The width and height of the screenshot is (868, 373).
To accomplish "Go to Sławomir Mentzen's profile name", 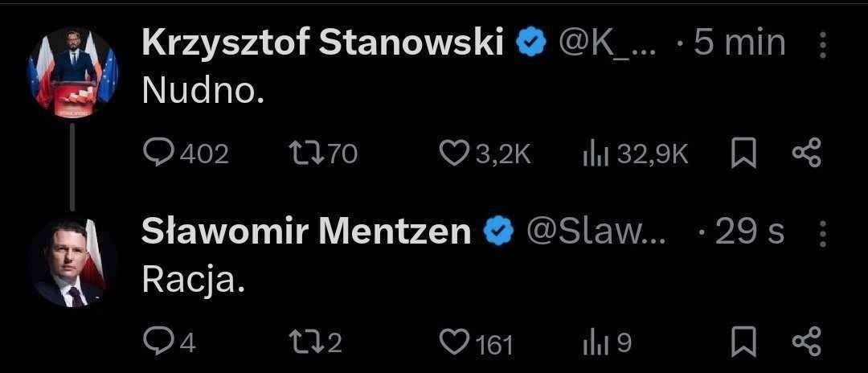I will point(306,232).
